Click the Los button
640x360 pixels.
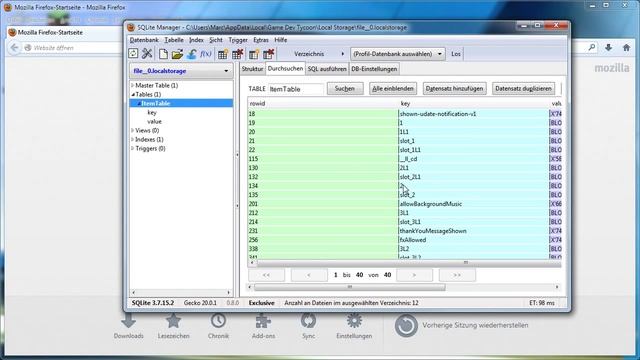tap(456, 54)
